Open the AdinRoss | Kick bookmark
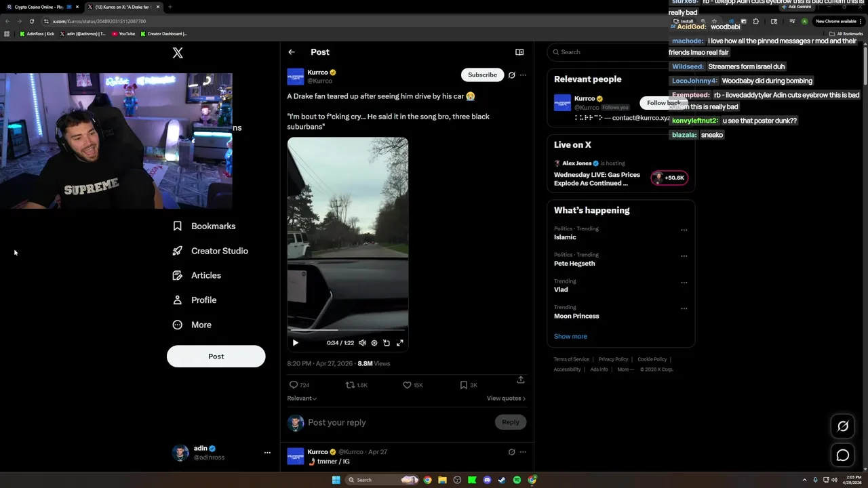868x488 pixels. tap(37, 34)
